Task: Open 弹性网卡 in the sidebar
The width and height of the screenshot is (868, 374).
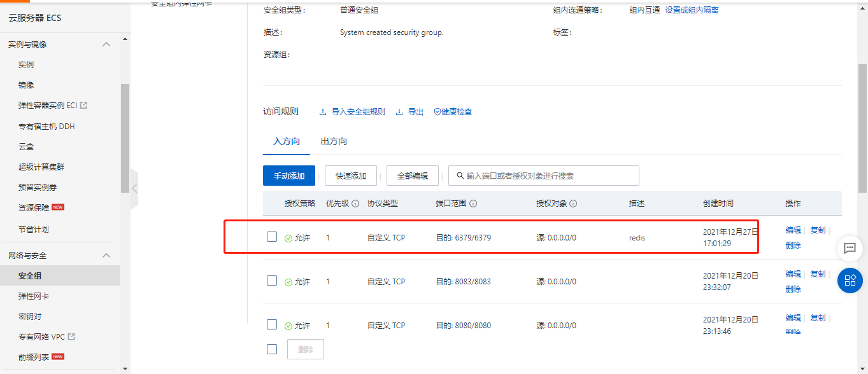Action: click(34, 296)
